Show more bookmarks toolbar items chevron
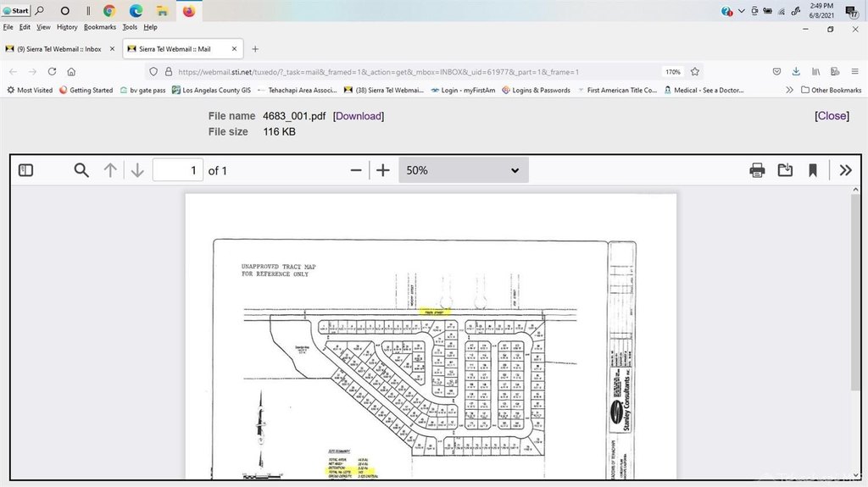The image size is (868, 487). click(x=790, y=90)
